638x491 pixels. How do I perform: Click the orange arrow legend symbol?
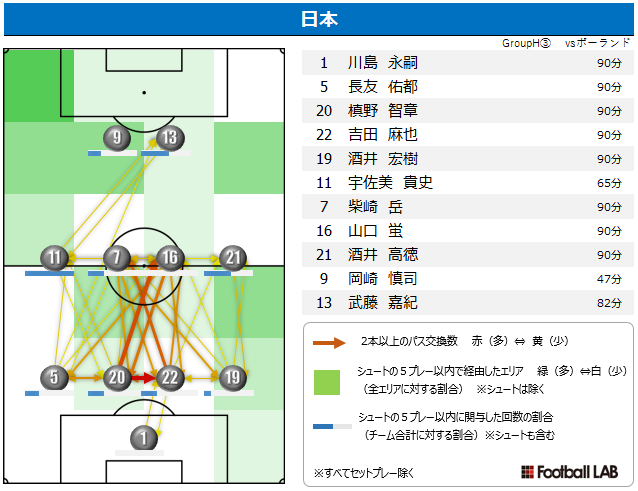click(329, 343)
